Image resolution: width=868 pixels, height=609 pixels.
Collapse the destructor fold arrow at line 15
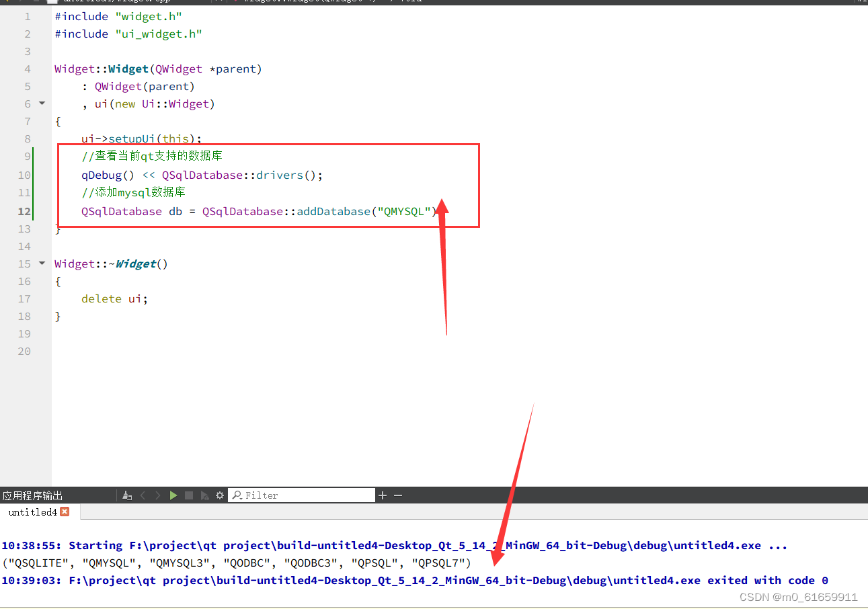pyautogui.click(x=42, y=263)
